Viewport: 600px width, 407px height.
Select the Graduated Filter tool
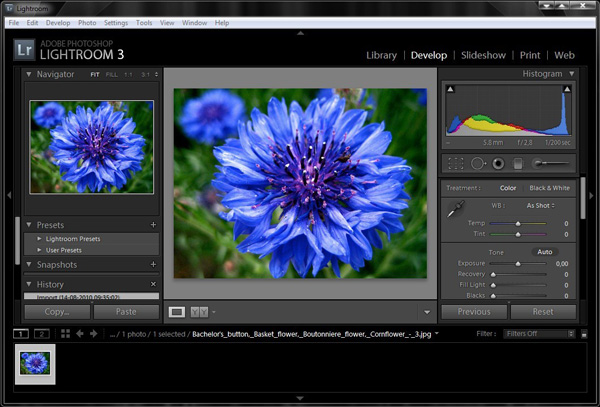[518, 164]
